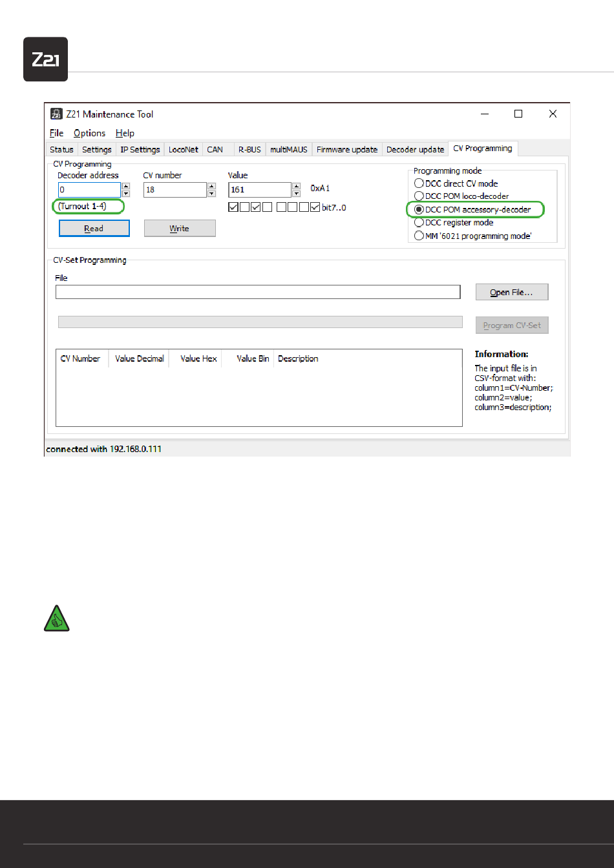This screenshot has width=614, height=868.
Task: Click the green thumbs-up tip icon
Action: coord(56,619)
